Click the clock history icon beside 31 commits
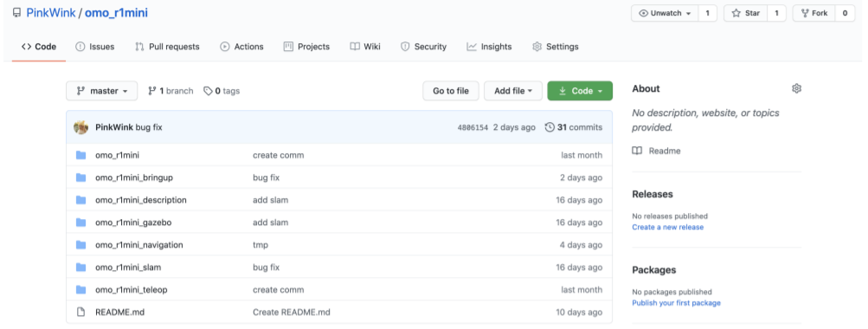This screenshot has height=329, width=868. click(550, 127)
